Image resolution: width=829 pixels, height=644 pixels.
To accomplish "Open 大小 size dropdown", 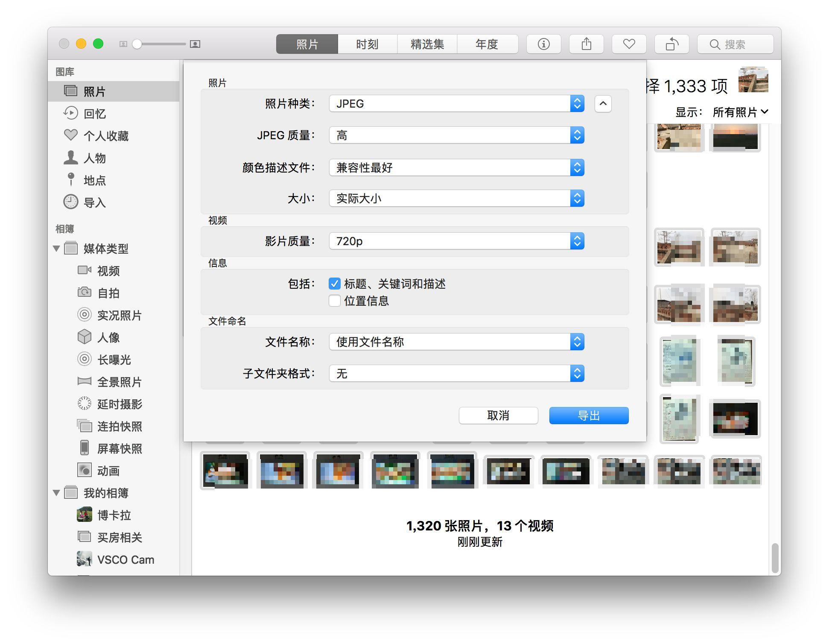I will tap(456, 199).
